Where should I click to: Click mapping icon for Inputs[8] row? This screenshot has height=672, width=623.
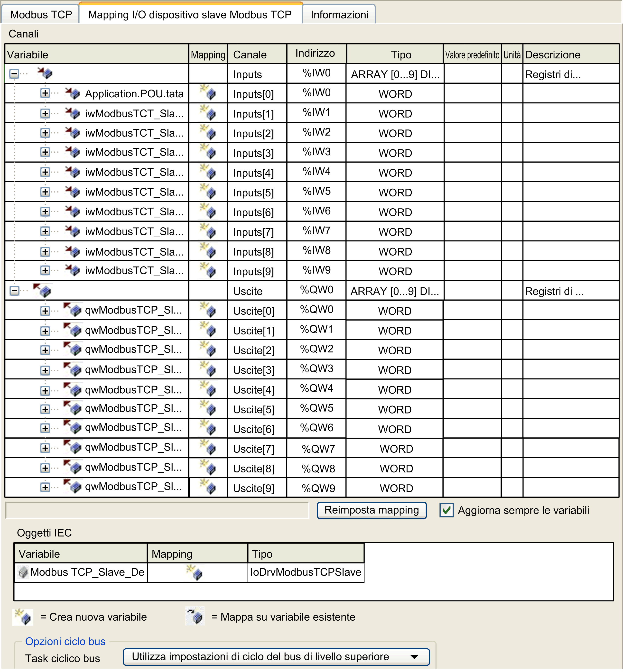pyautogui.click(x=208, y=250)
